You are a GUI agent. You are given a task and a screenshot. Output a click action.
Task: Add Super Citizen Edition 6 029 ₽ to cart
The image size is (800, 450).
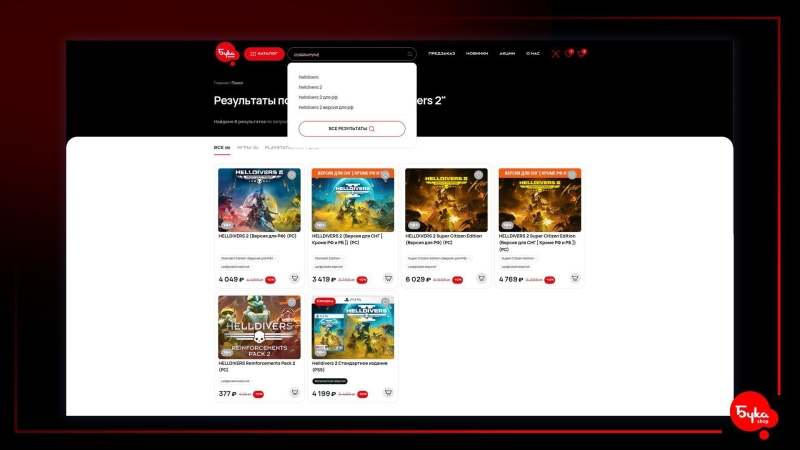pyautogui.click(x=481, y=278)
